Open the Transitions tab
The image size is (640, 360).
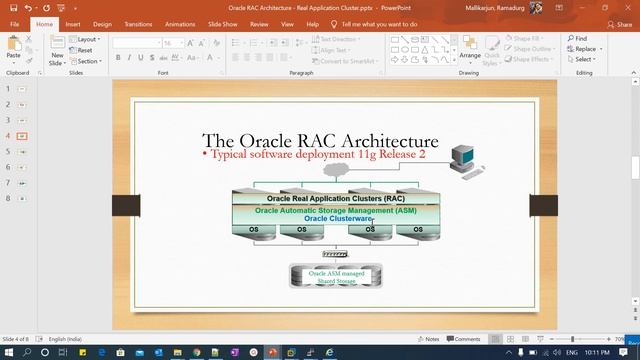coord(138,24)
